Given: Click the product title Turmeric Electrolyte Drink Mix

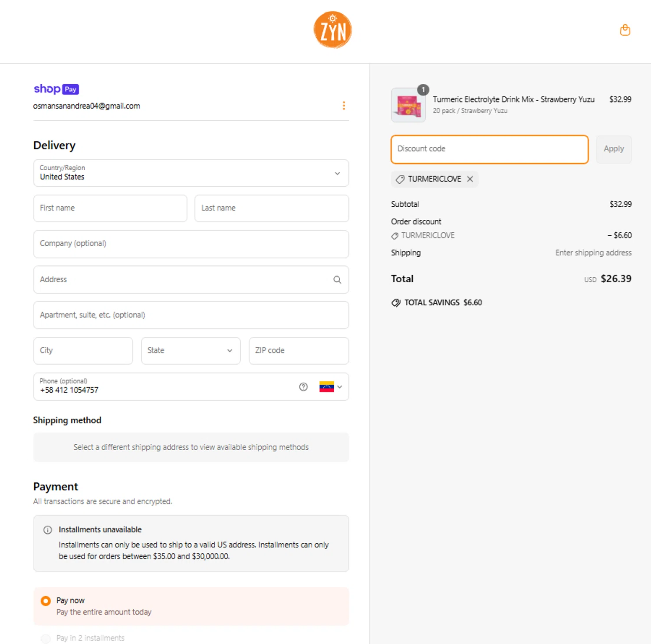Looking at the screenshot, I should click(x=513, y=99).
